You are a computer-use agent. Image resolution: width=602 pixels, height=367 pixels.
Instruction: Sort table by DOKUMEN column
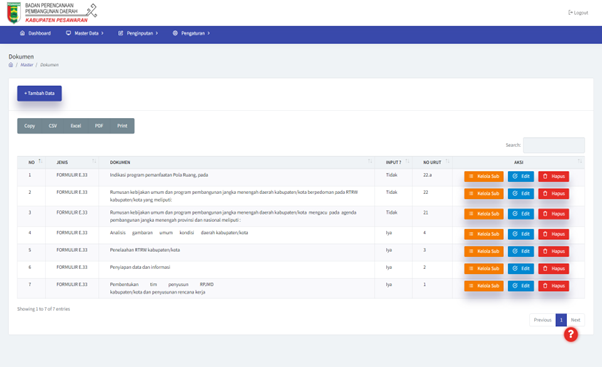coord(236,162)
